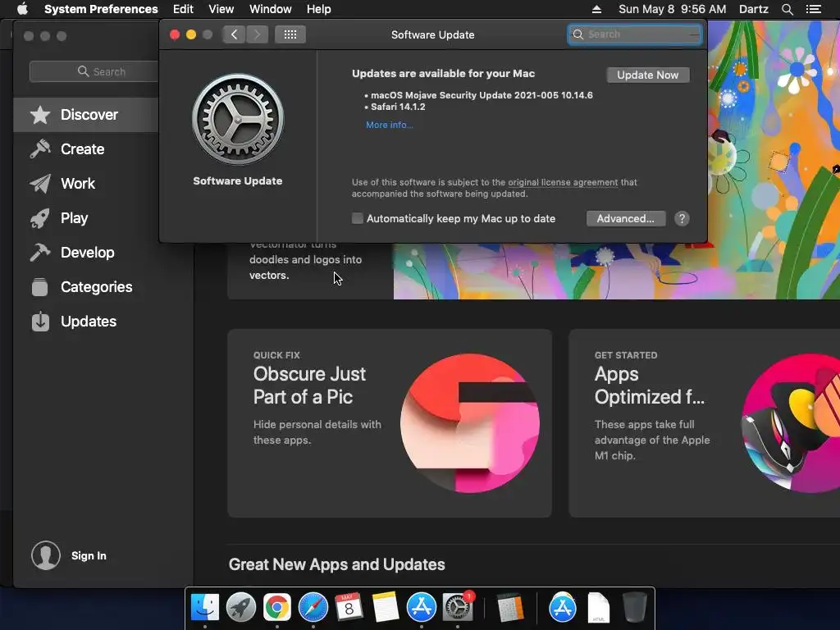Click the date and time in menu bar

(x=673, y=9)
